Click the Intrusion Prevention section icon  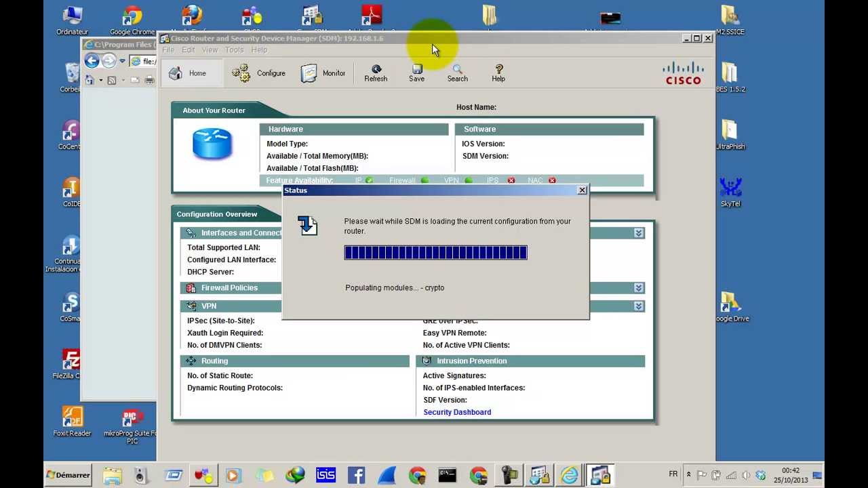click(x=427, y=361)
